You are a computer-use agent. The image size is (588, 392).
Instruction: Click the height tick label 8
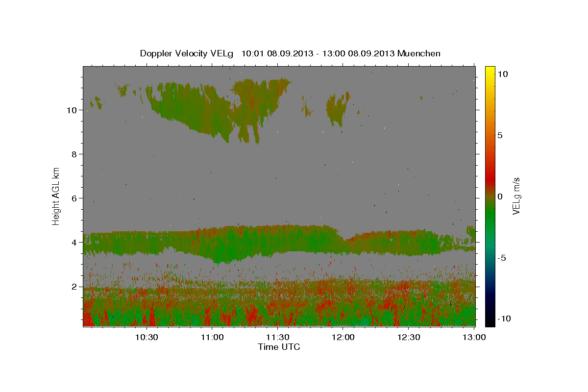(74, 154)
